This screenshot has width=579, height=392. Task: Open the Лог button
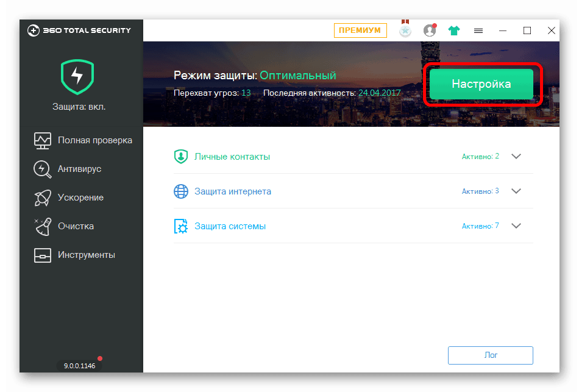tap(491, 355)
